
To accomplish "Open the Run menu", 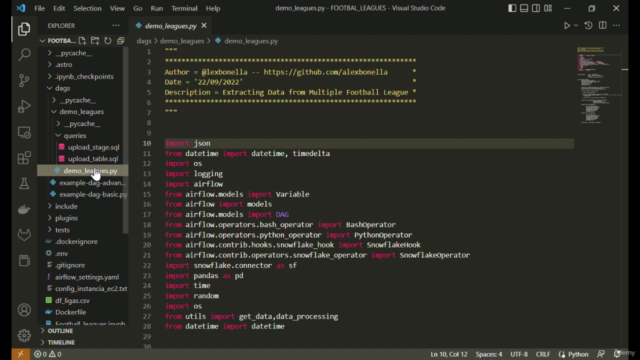I will pos(157,8).
